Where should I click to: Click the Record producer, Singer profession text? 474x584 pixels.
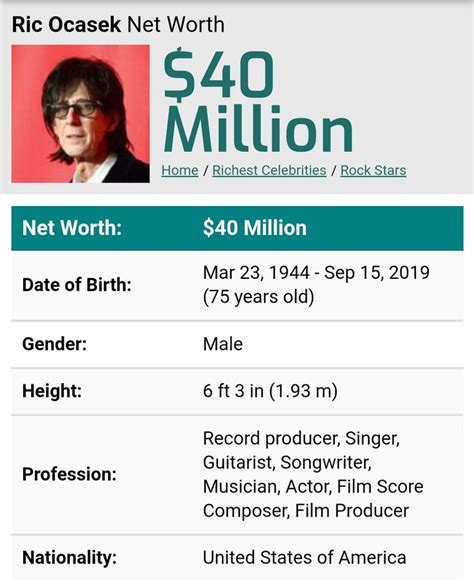[301, 438]
